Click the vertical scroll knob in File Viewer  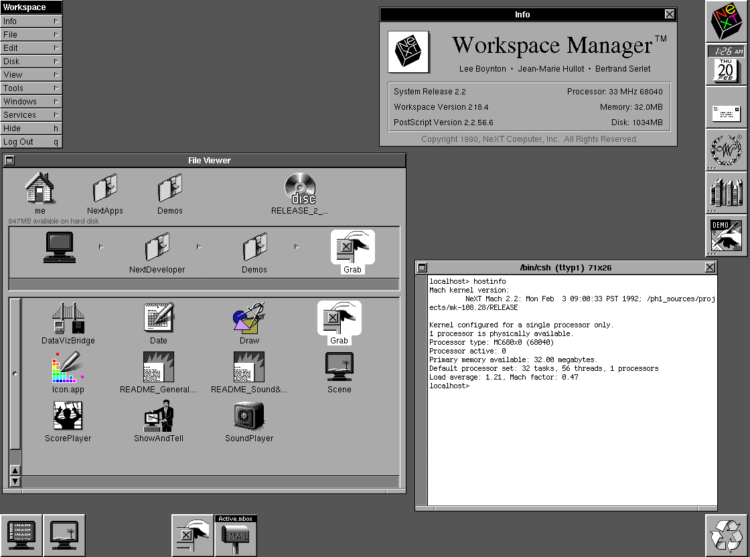[15, 374]
